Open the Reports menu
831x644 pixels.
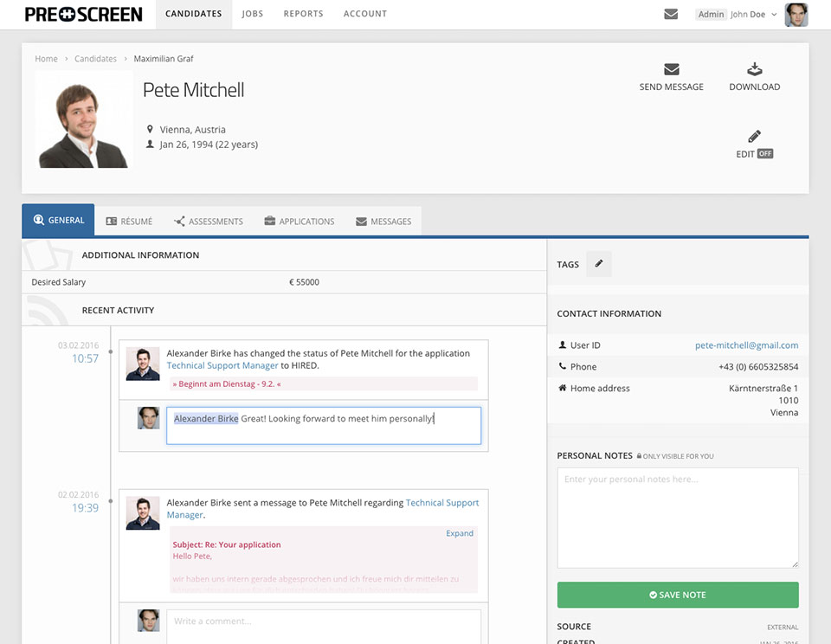pyautogui.click(x=303, y=15)
